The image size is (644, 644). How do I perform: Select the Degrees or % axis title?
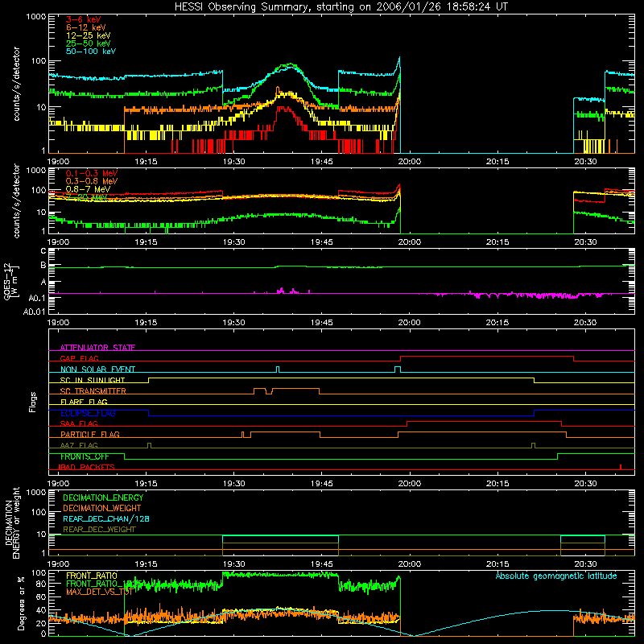[21, 604]
